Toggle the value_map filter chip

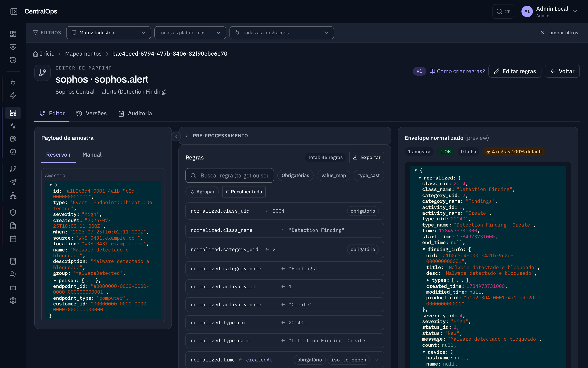pos(333,175)
